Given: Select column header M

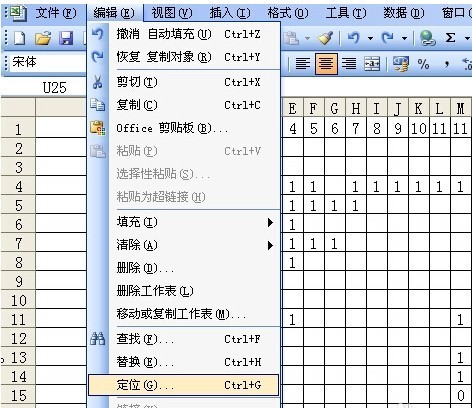Looking at the screenshot, I should [461, 108].
